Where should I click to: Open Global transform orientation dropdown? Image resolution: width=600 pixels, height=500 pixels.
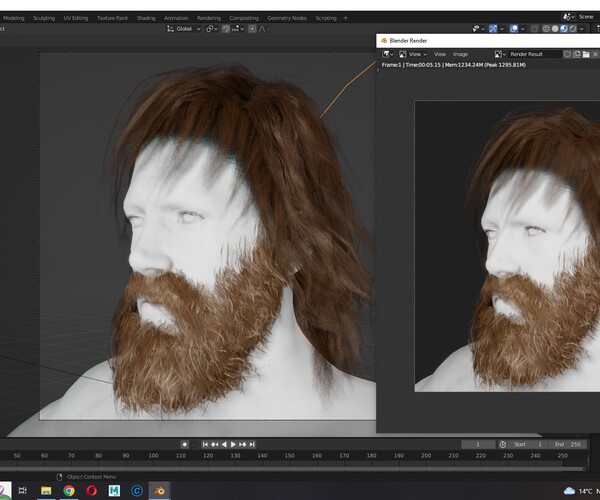(x=184, y=29)
